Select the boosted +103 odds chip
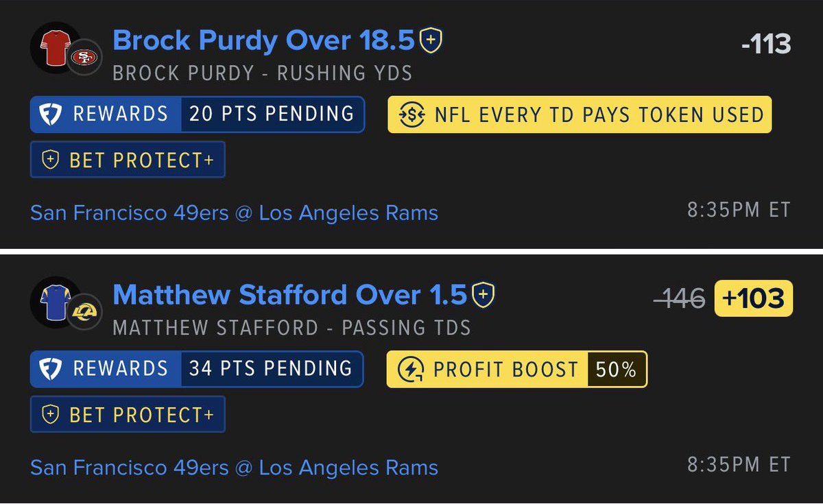This screenshot has height=504, width=823. click(x=754, y=298)
